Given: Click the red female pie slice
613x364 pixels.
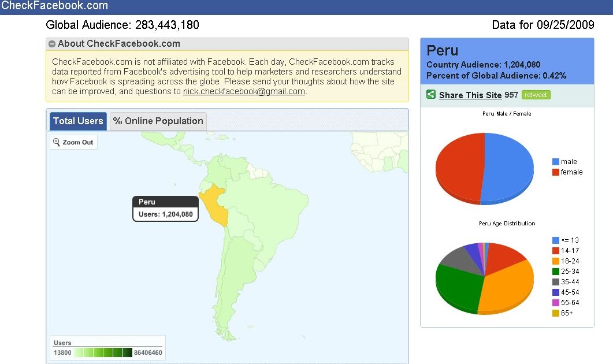Looking at the screenshot, I should (x=459, y=168).
